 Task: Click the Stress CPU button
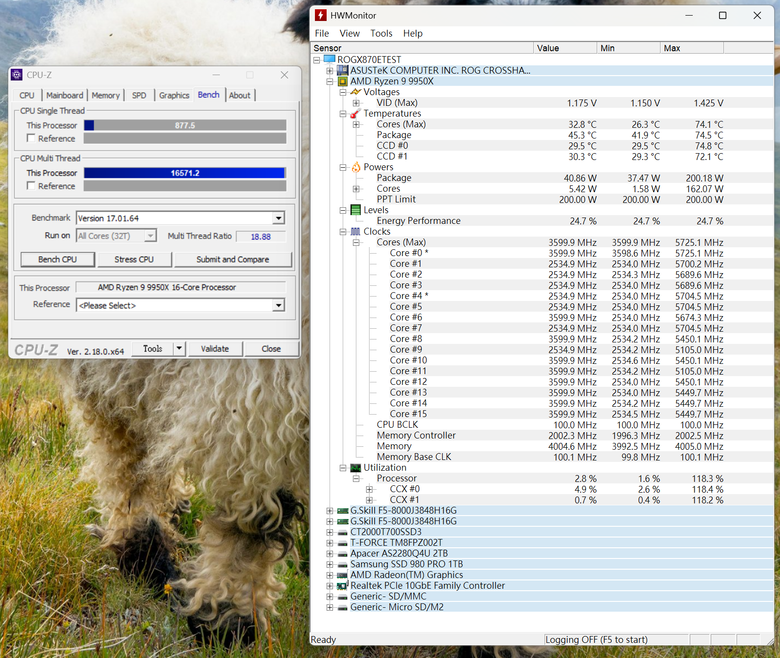134,259
